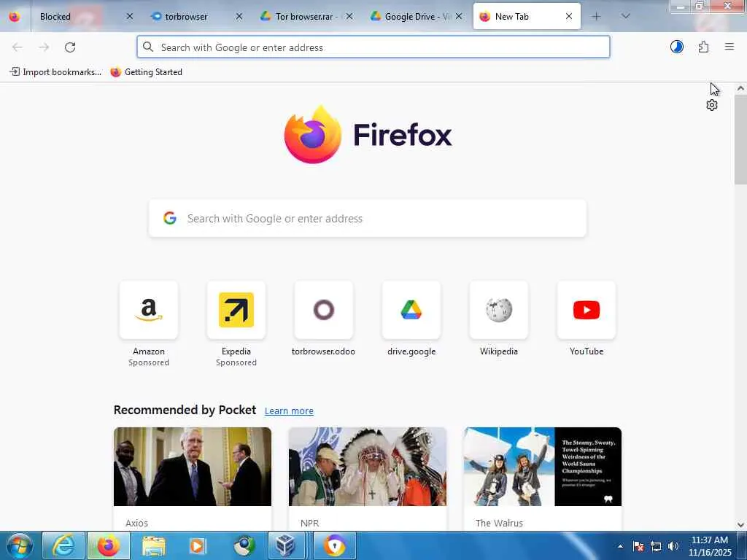Click the NPR source label

pyautogui.click(x=309, y=523)
